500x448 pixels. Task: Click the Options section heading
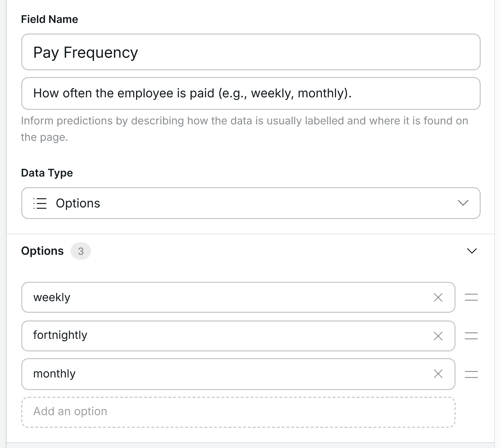(x=42, y=251)
